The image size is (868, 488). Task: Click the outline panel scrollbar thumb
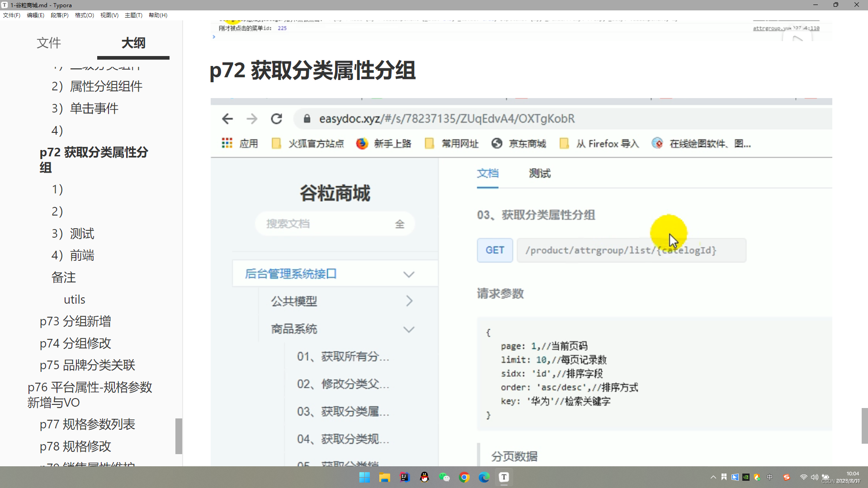[x=179, y=436]
